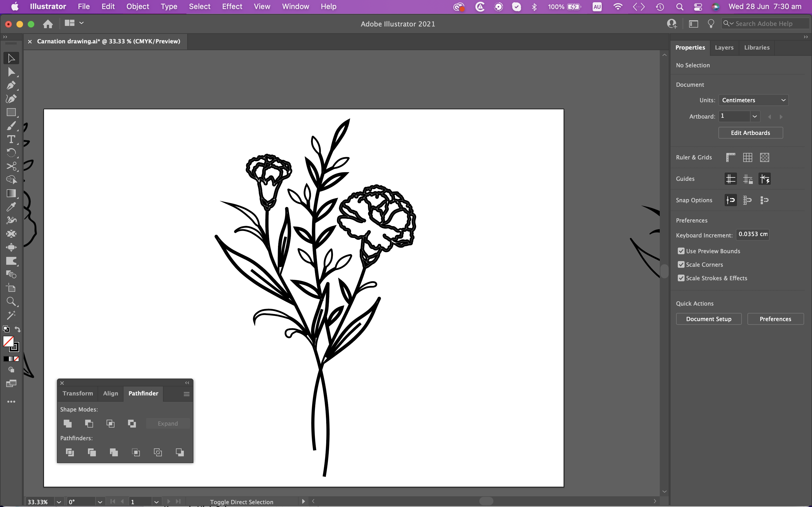
Task: Open the Object menu
Action: [x=138, y=6]
